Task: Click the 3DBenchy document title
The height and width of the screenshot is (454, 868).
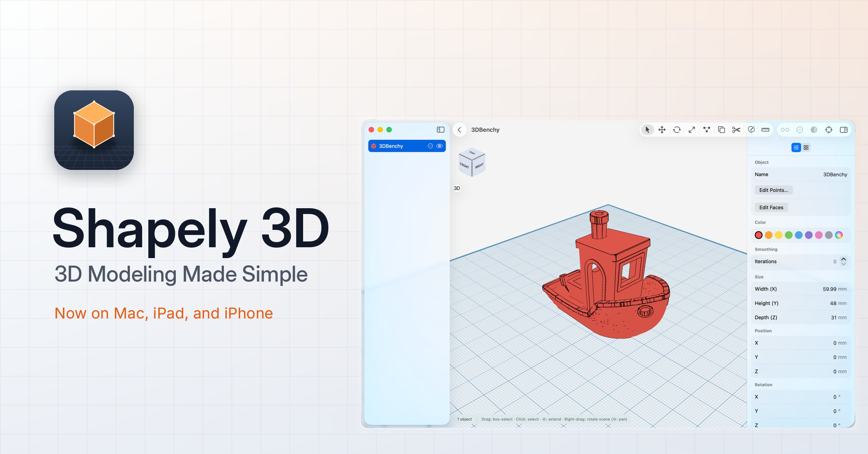Action: coord(485,130)
